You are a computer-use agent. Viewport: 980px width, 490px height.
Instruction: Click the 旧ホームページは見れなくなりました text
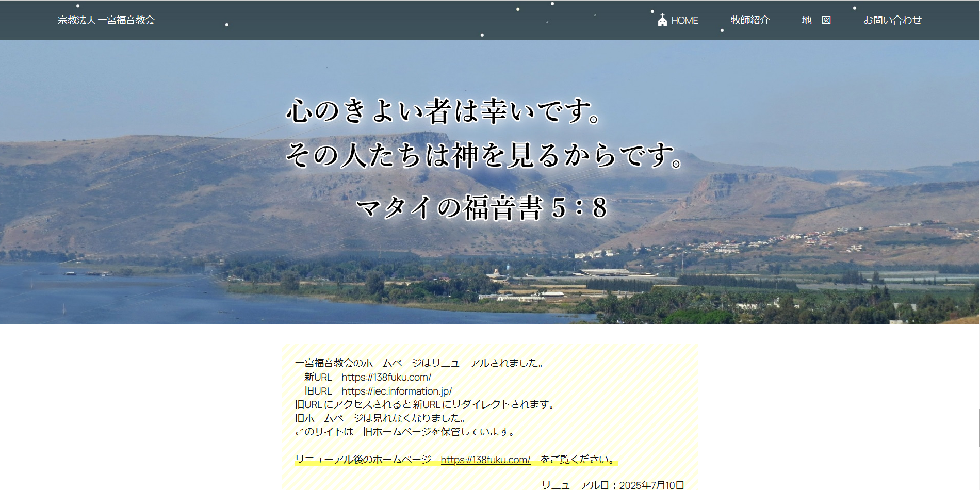pyautogui.click(x=381, y=419)
